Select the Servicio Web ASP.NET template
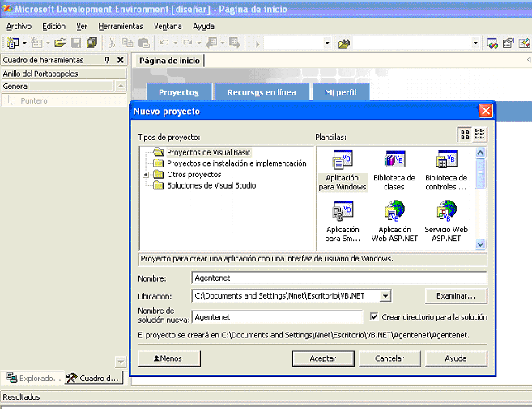Image resolution: width=532 pixels, height=411 pixels. point(446,221)
